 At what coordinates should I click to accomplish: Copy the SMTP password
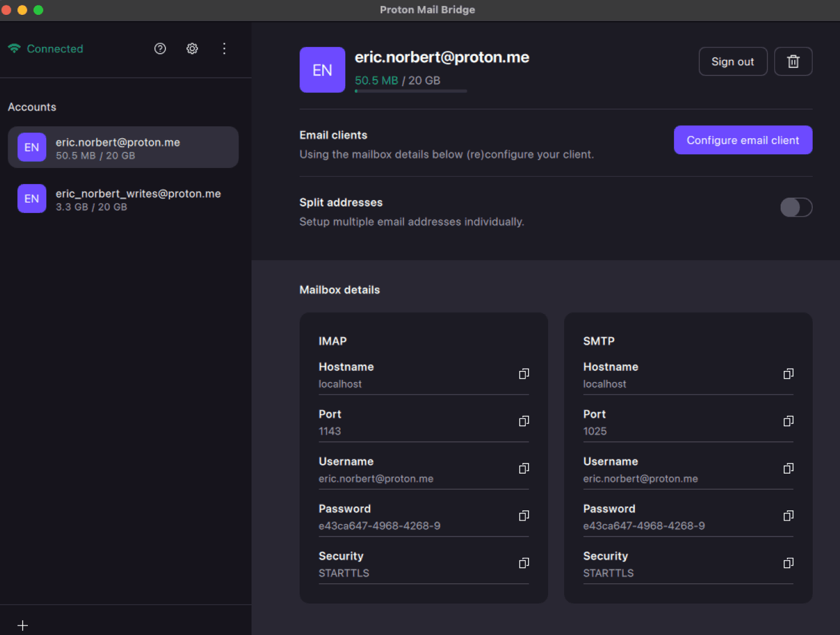788,516
